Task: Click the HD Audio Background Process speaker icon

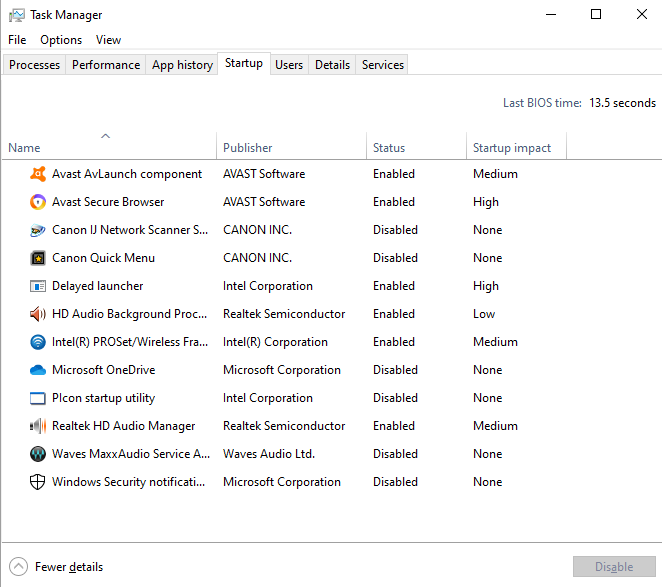Action: tap(38, 314)
